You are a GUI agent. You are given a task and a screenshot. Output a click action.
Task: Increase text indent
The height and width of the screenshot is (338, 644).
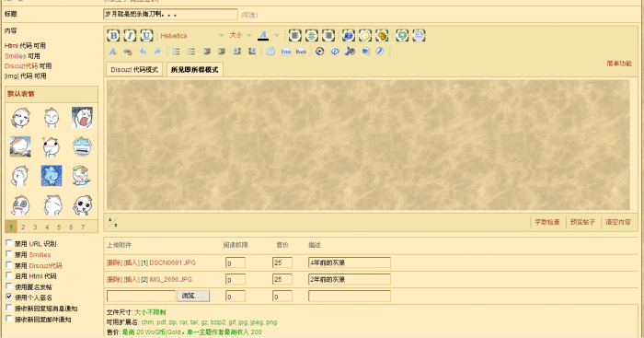click(x=222, y=52)
